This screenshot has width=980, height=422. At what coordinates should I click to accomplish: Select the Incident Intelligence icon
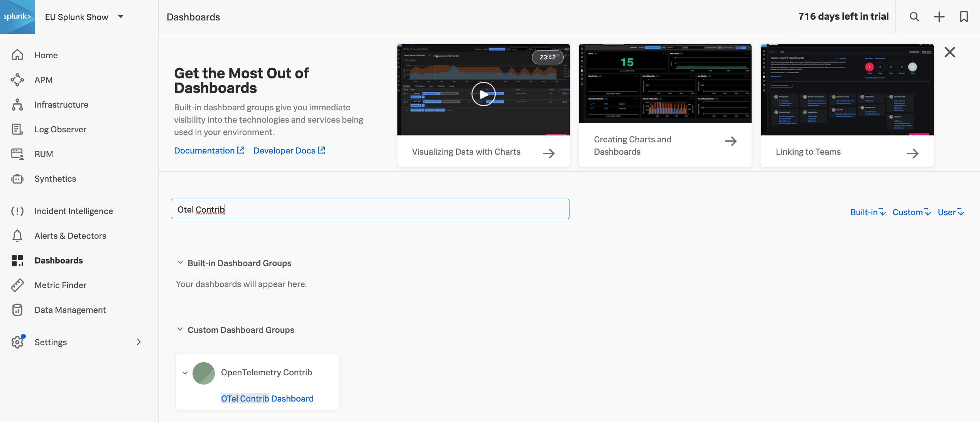(17, 211)
